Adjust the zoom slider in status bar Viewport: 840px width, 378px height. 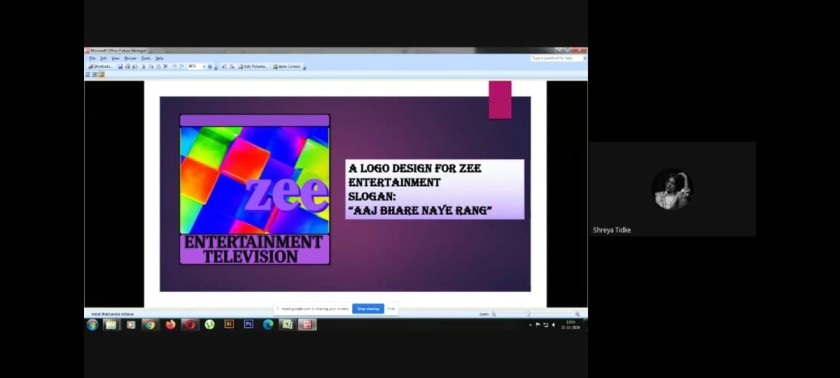(528, 314)
